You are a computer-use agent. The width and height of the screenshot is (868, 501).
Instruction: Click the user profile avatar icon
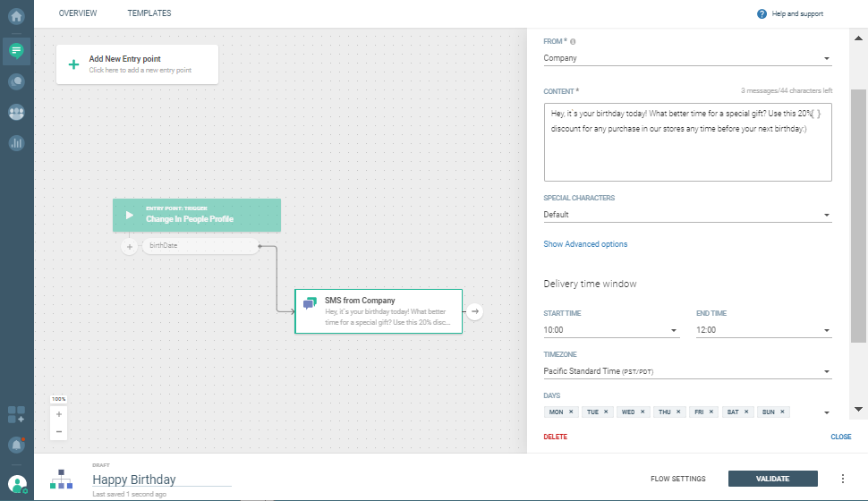click(x=16, y=484)
